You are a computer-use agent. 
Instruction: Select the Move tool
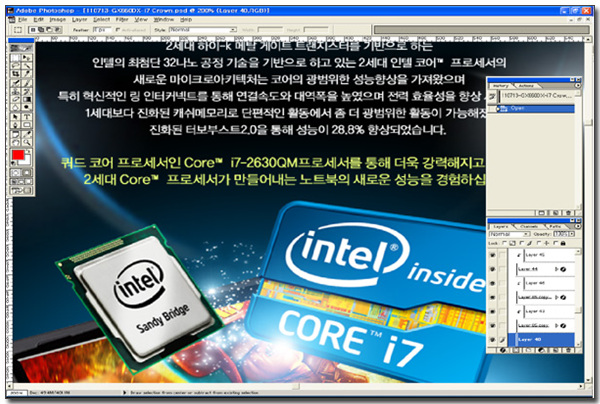pos(27,58)
